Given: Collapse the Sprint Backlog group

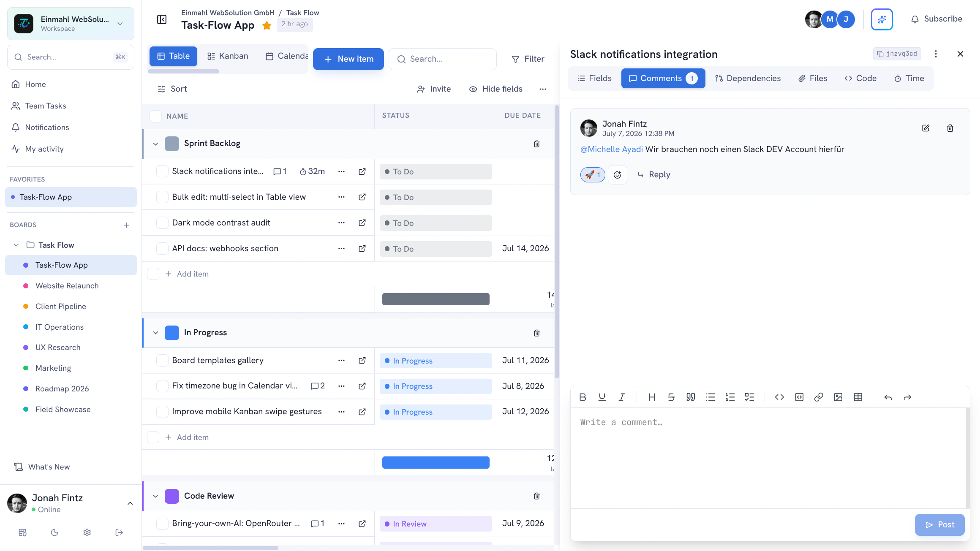Looking at the screenshot, I should pos(155,144).
